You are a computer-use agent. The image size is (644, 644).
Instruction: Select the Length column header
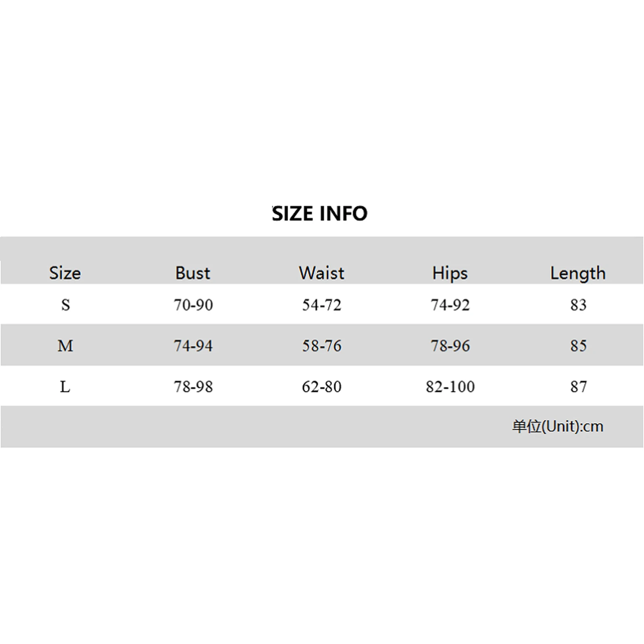pos(578,273)
